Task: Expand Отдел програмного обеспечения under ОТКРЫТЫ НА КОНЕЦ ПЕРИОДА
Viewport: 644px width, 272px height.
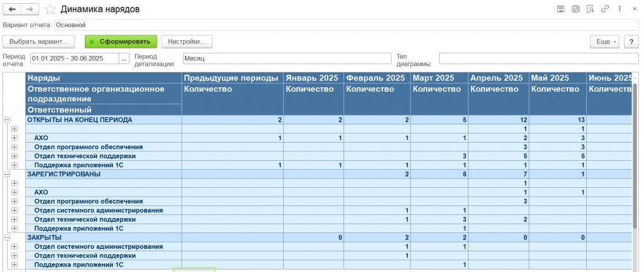Action: click(14, 147)
